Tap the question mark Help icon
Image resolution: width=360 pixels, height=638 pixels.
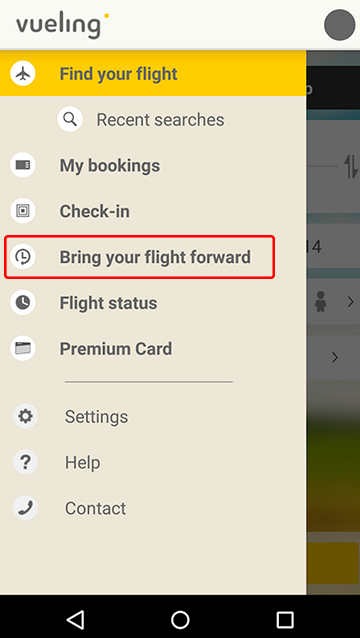pos(25,462)
